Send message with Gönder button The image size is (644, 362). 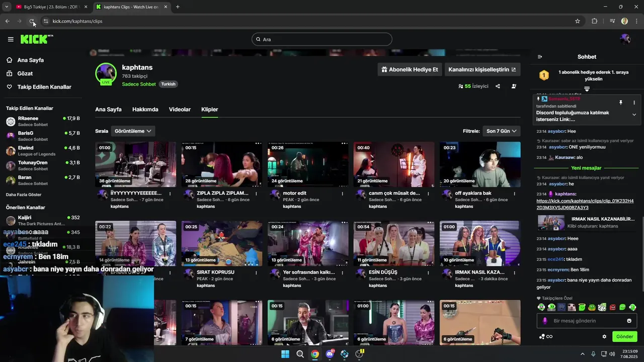624,336
